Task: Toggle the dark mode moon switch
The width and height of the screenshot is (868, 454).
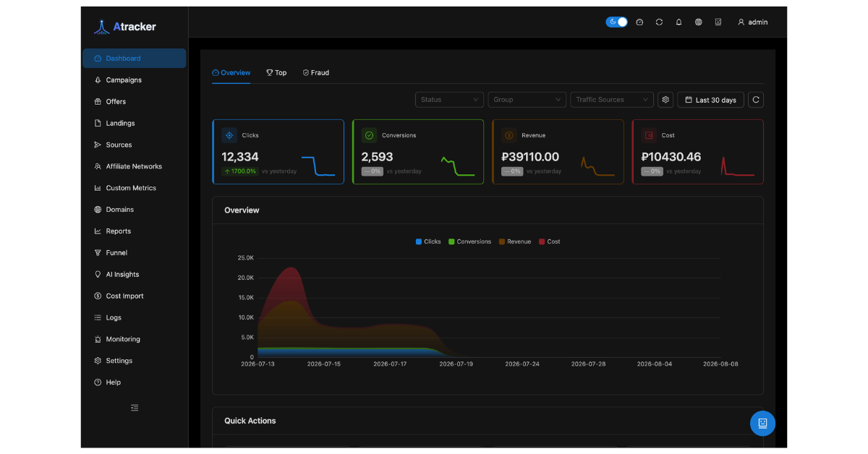Action: [x=616, y=22]
